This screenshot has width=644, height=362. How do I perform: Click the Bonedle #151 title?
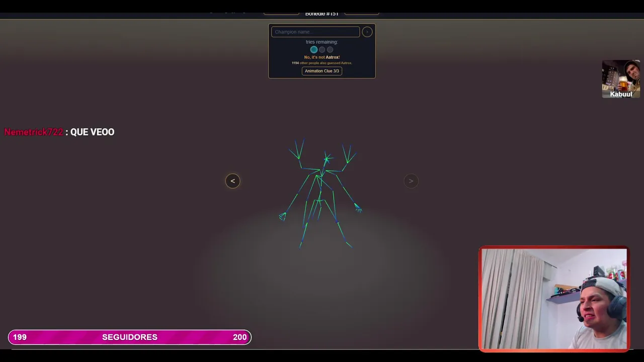322,14
